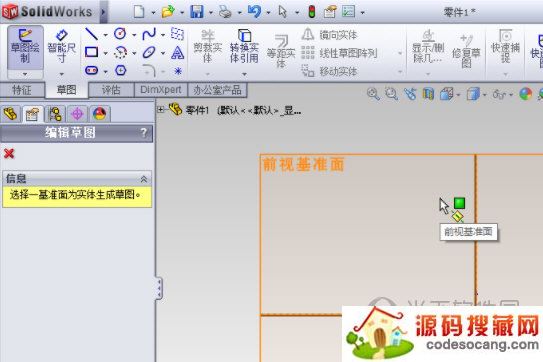
Task: Open dropdown arrow next to Rectangle tool
Action: click(105, 53)
